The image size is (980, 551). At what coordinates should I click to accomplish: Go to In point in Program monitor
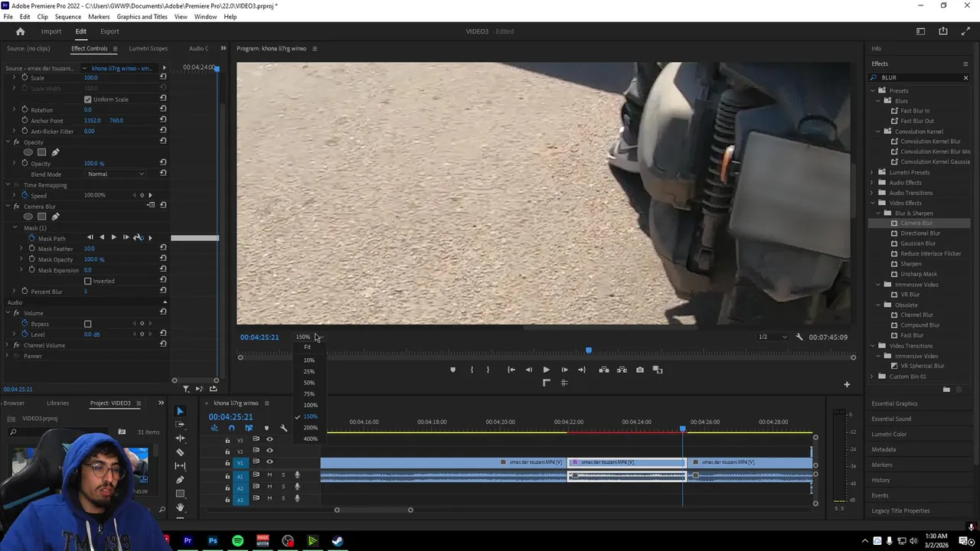tap(511, 370)
